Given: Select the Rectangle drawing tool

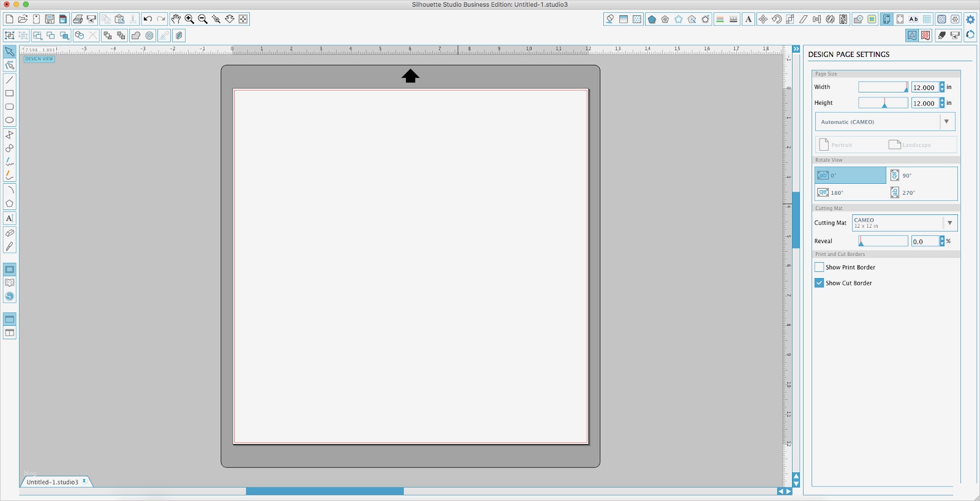Looking at the screenshot, I should (x=9, y=93).
